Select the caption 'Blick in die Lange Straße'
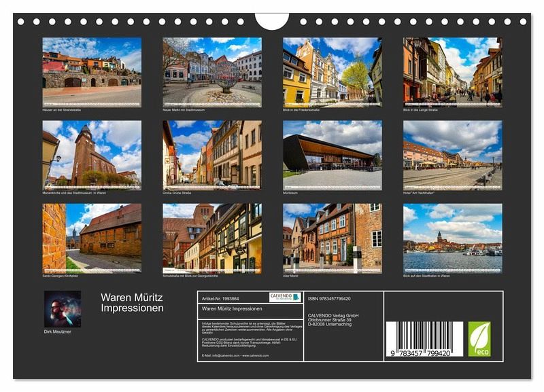Viewport: 544px width, 392px height. click(x=420, y=110)
